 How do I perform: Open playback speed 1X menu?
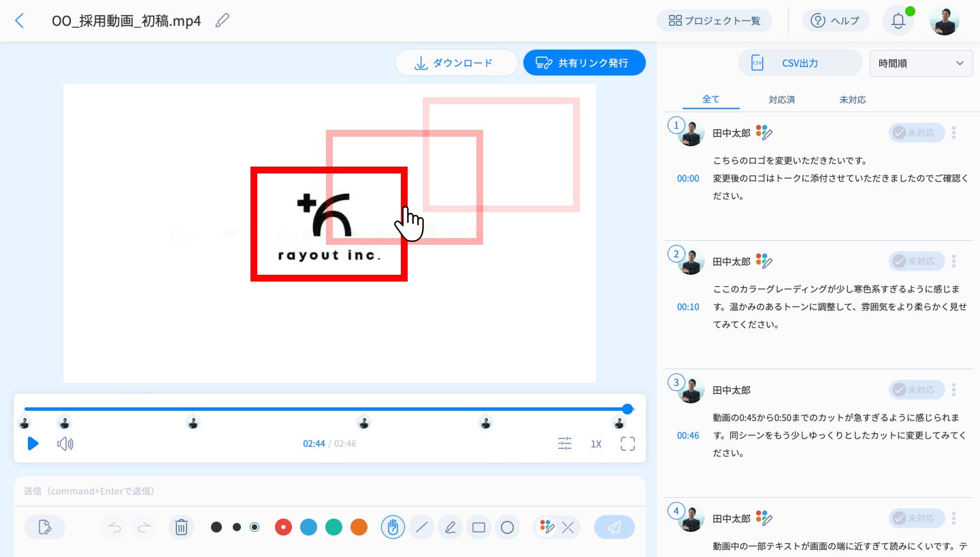click(596, 444)
